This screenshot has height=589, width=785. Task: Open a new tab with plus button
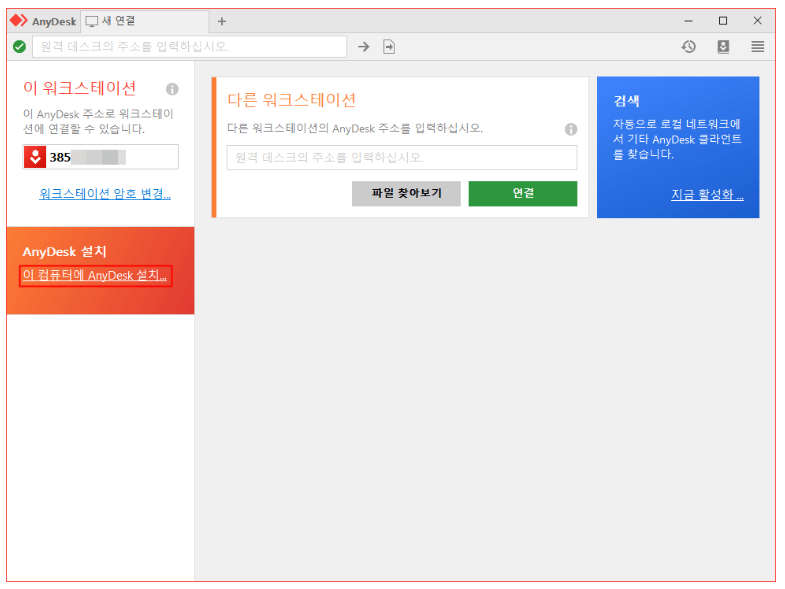tap(222, 21)
